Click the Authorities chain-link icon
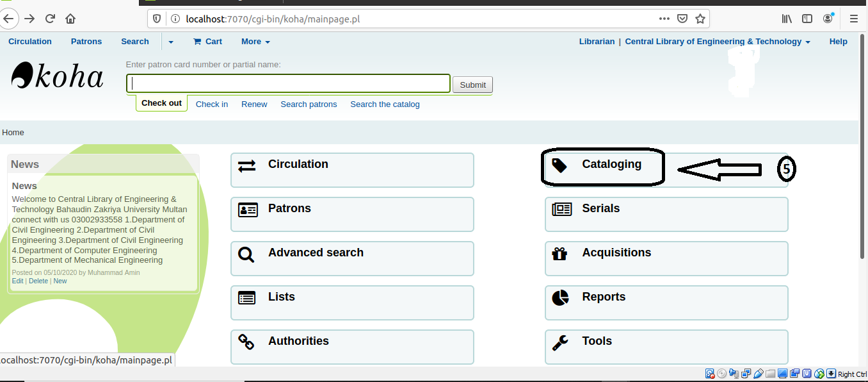Image resolution: width=868 pixels, height=382 pixels. pos(246,342)
